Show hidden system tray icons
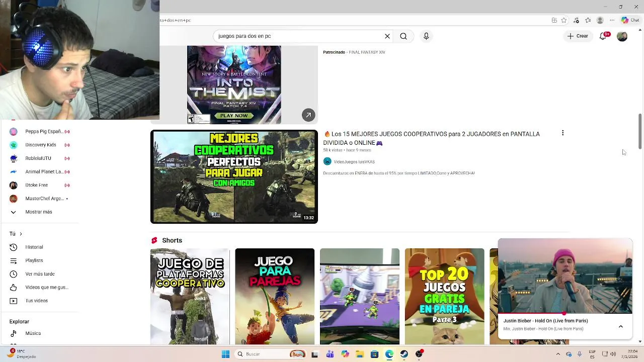 (x=558, y=354)
